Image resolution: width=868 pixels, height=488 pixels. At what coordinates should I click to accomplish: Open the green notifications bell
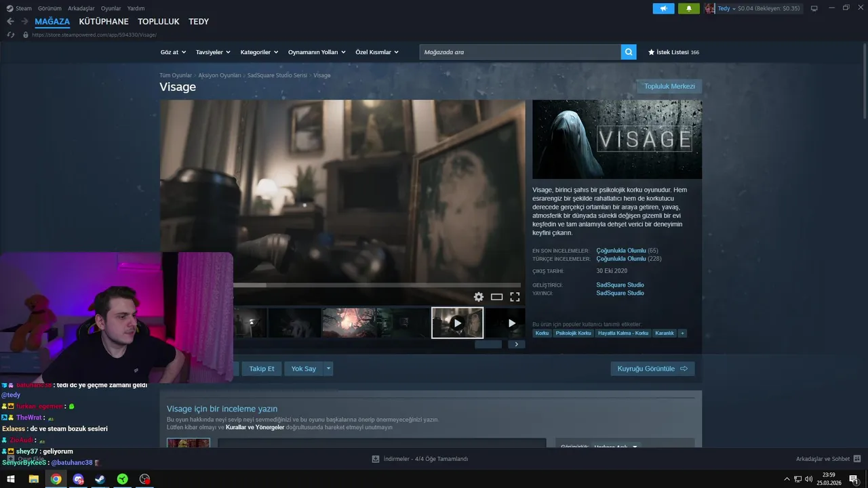[689, 8]
